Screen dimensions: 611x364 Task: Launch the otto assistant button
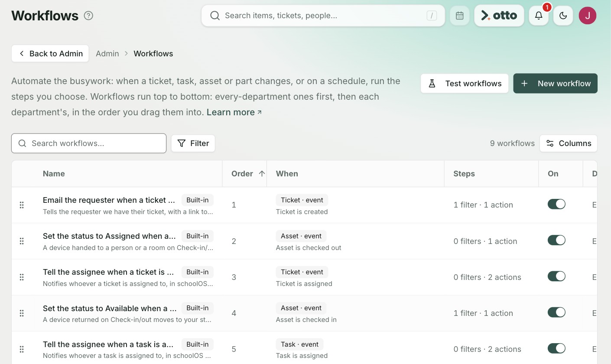pos(499,16)
